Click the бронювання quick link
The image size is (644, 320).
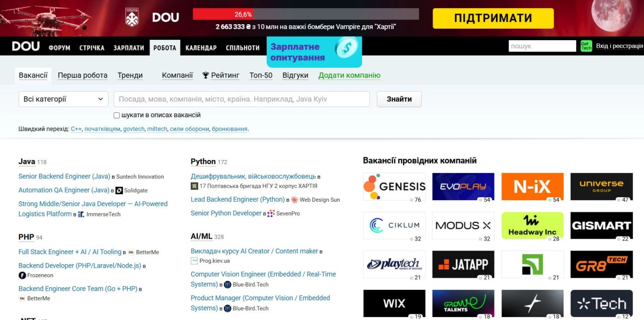pos(229,129)
